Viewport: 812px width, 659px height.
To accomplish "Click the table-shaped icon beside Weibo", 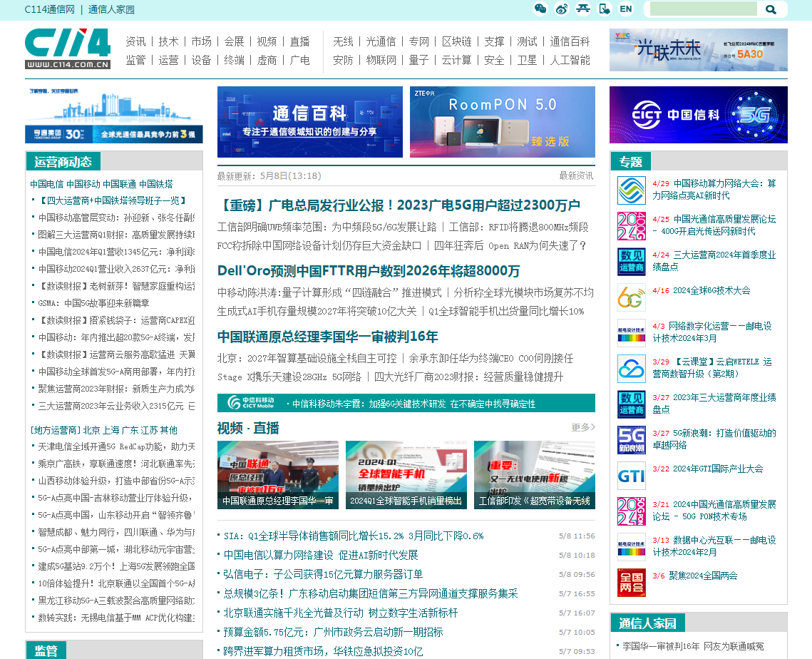I will click(x=583, y=9).
